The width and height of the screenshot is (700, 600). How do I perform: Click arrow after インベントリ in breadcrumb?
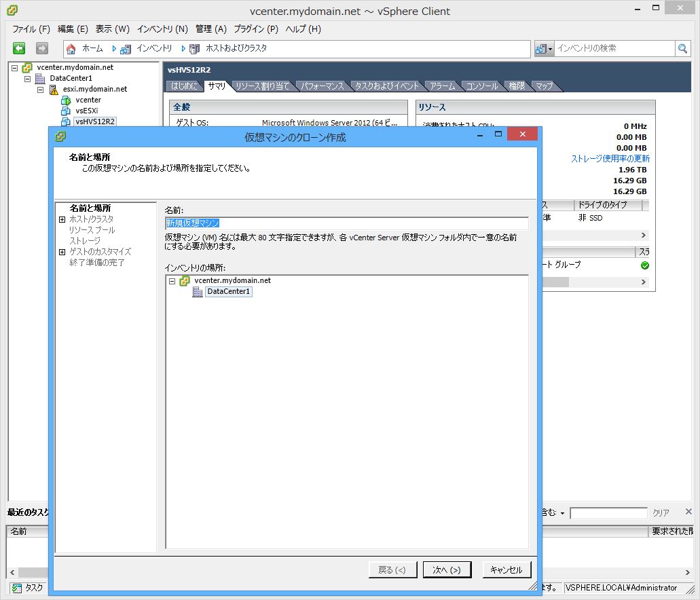[x=183, y=48]
